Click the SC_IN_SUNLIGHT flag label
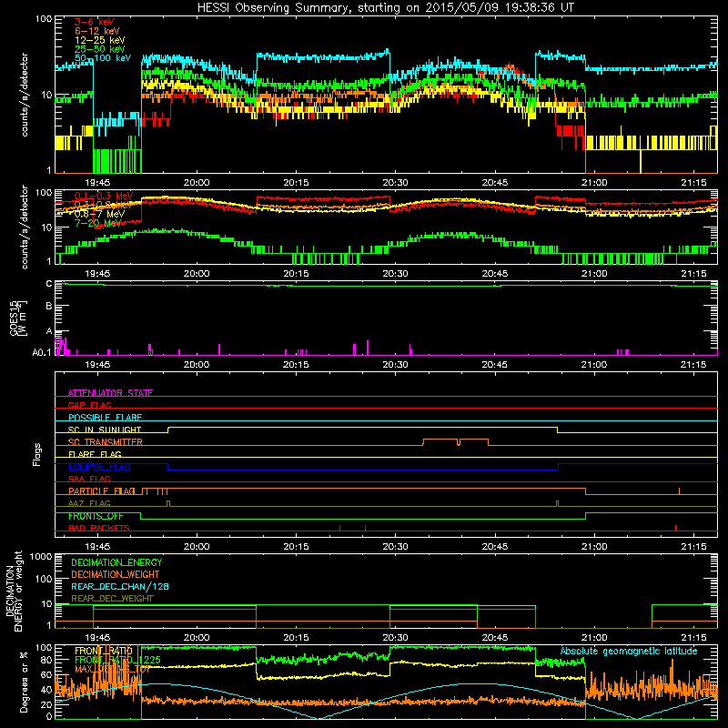 pos(105,430)
